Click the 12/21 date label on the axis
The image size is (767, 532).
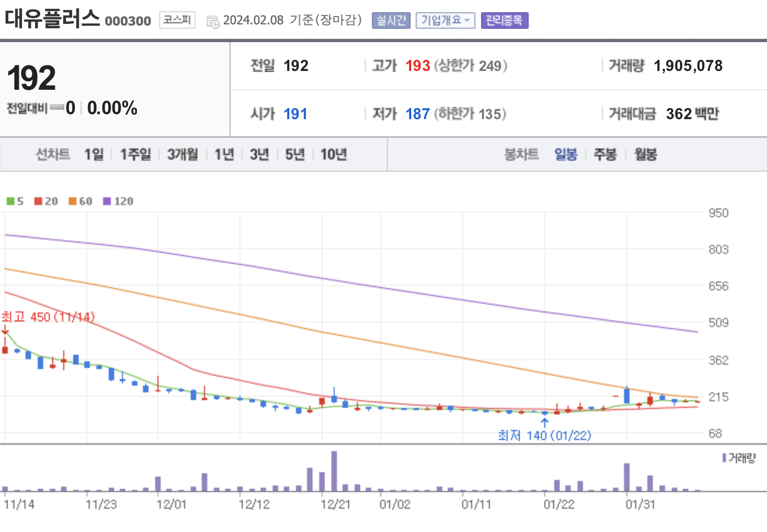coord(335,505)
